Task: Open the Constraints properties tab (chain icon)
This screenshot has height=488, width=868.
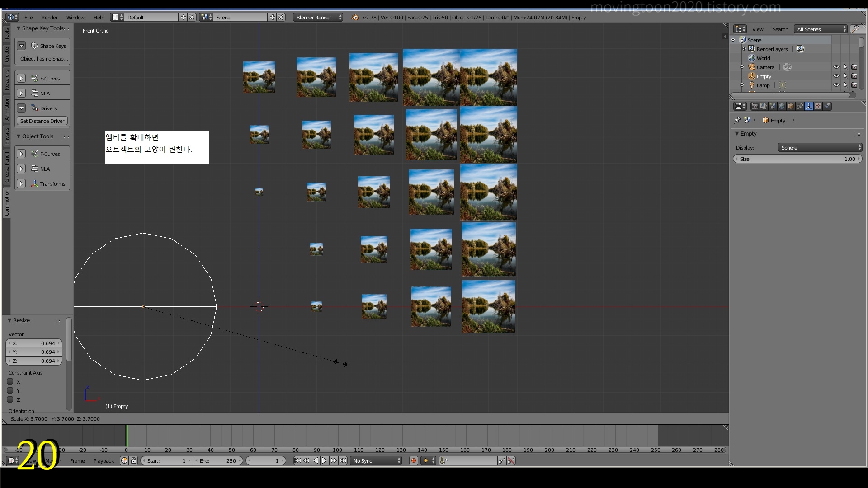Action: [x=800, y=106]
